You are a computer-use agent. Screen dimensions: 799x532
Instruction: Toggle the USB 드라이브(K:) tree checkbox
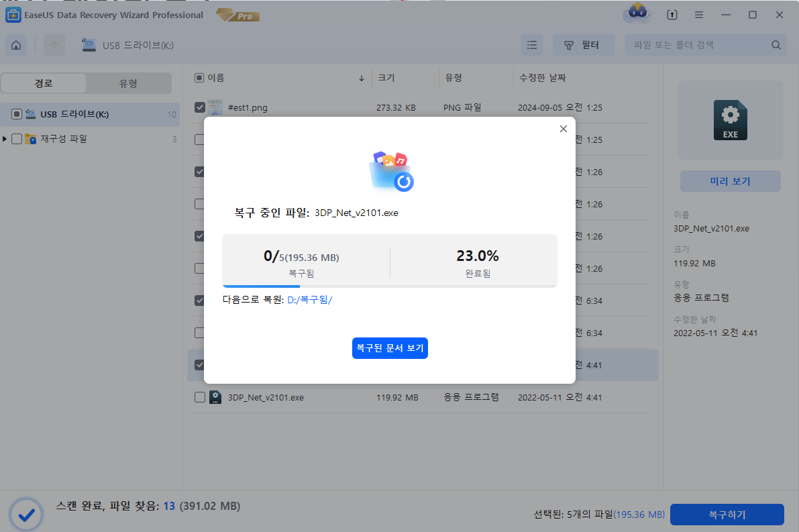[17, 114]
